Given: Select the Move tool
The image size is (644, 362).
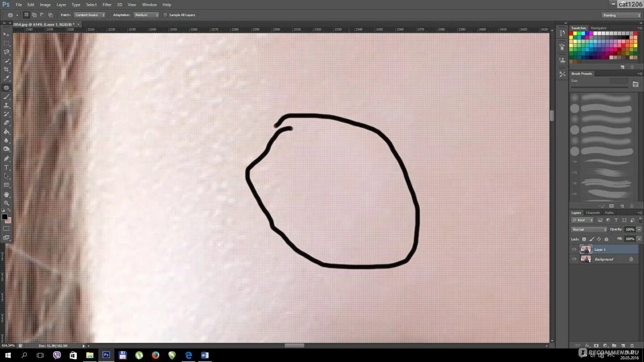Looking at the screenshot, I should click(x=6, y=34).
